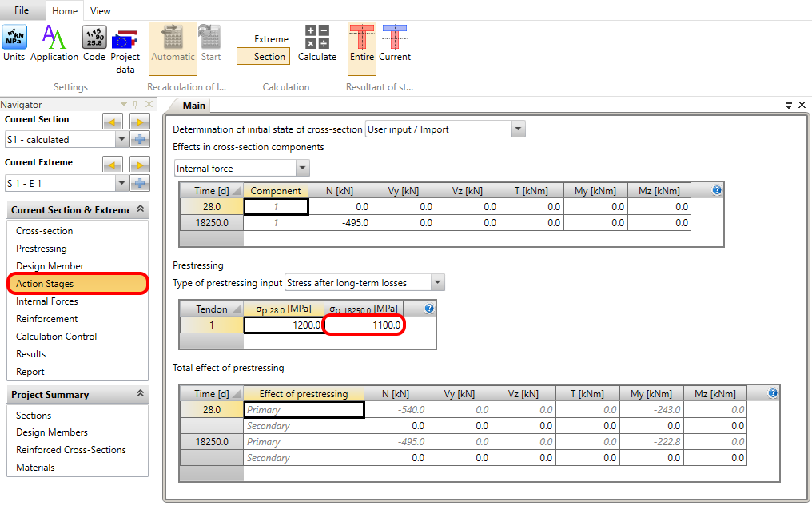812x506 pixels.
Task: Expand Type of prestressing input dropdown
Action: pyautogui.click(x=437, y=283)
